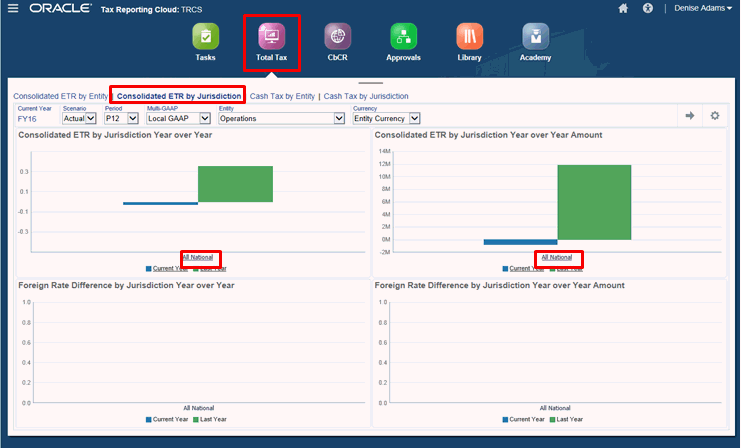Click the Go arrow button in POV bar
This screenshot has height=448, width=741.
[x=690, y=115]
